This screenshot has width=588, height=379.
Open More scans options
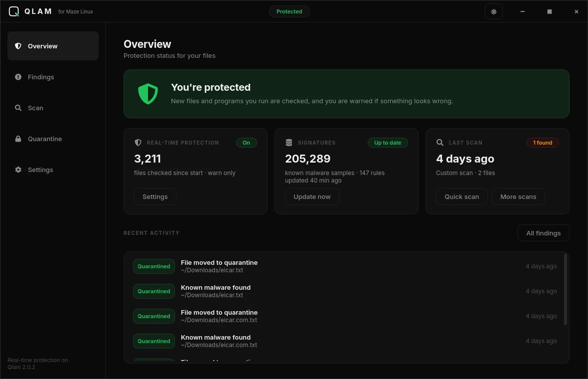pos(518,196)
